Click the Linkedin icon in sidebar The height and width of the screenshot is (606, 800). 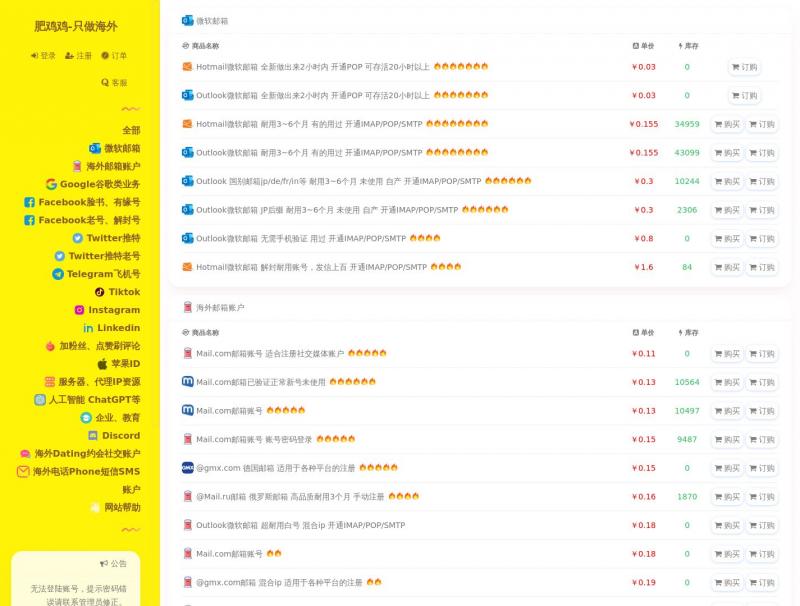coord(88,328)
